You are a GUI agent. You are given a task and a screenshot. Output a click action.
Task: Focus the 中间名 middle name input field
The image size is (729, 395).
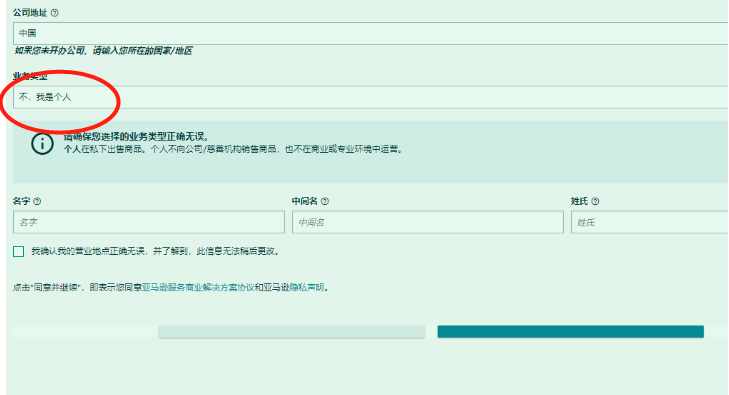[428, 222]
